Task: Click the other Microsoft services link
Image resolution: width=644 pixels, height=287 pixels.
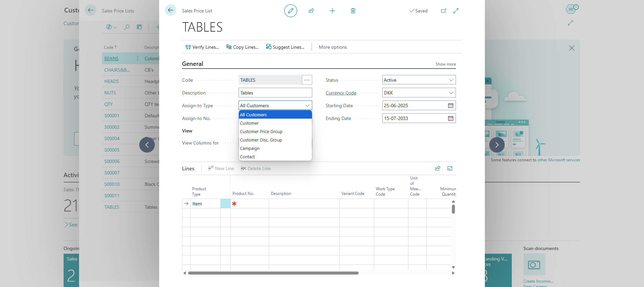Action: pos(559,160)
